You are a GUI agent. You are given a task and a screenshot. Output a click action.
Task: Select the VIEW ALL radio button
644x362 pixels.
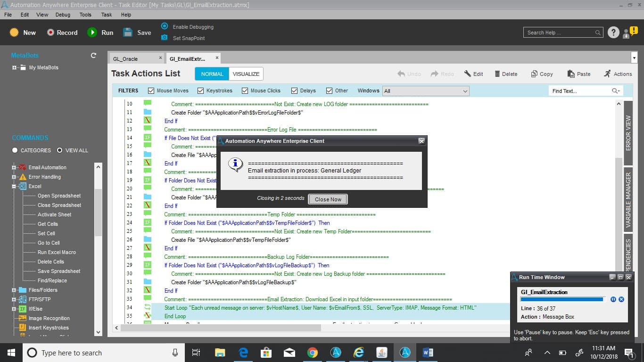coord(59,150)
